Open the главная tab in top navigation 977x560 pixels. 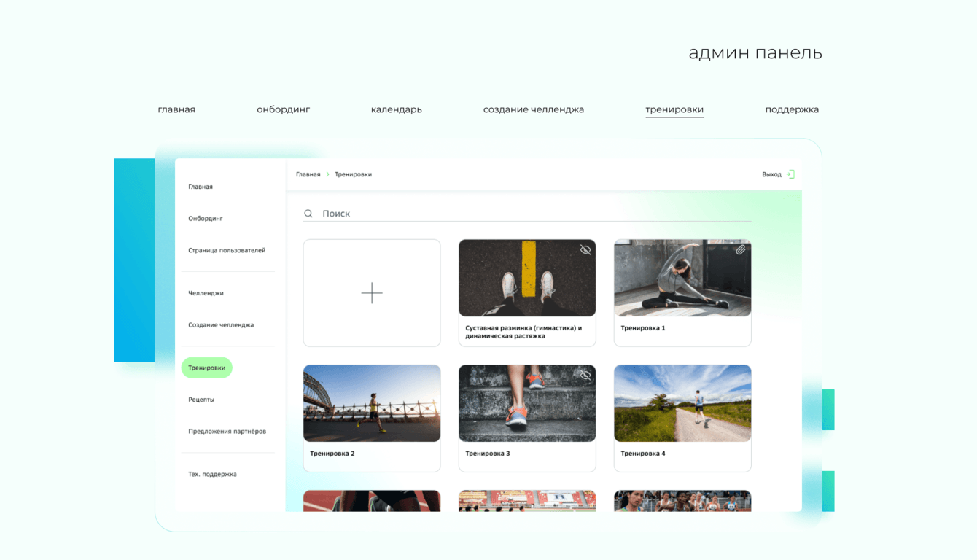coord(176,109)
